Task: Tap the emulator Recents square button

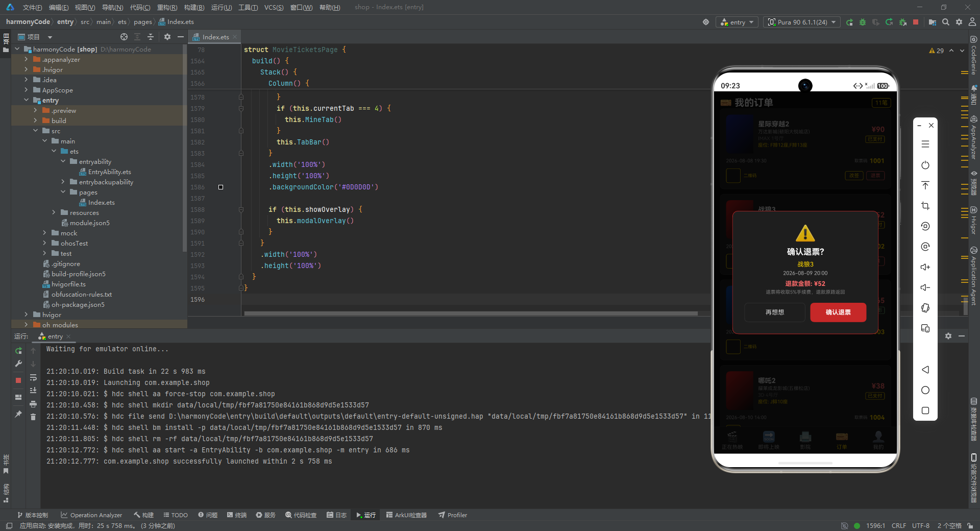Action: click(925, 411)
